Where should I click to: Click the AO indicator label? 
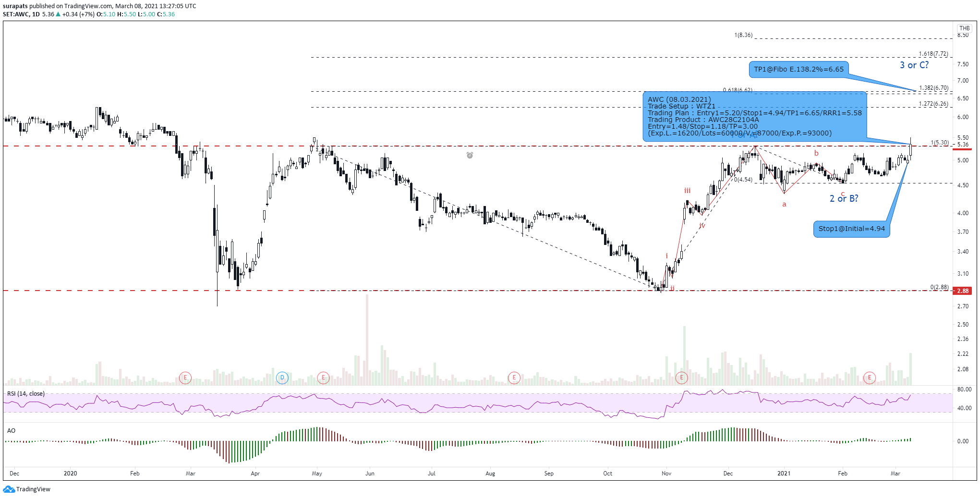click(x=11, y=431)
